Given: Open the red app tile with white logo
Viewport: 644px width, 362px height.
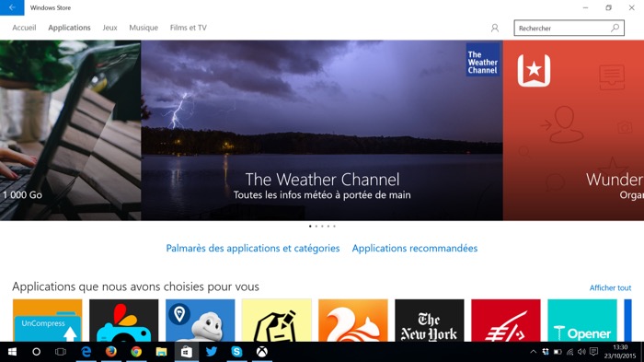Looking at the screenshot, I should click(506, 321).
